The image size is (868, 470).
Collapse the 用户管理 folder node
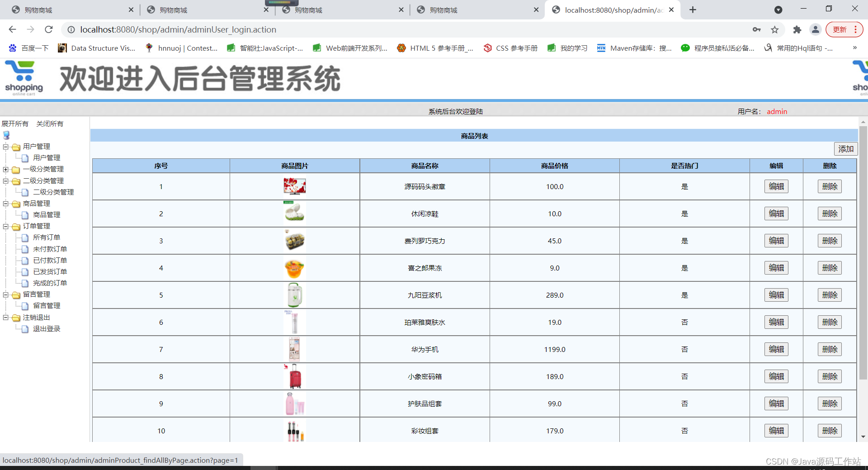point(6,147)
